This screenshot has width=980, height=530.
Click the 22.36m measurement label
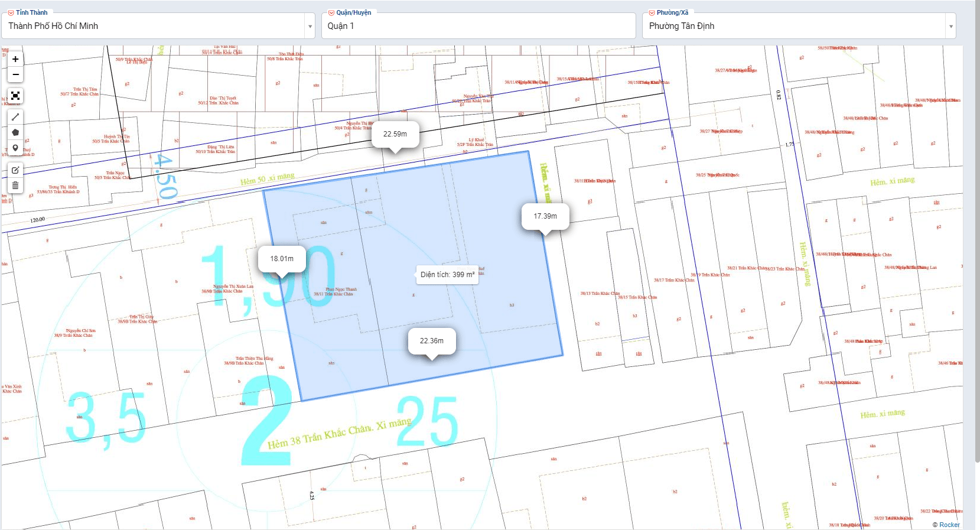tap(432, 341)
